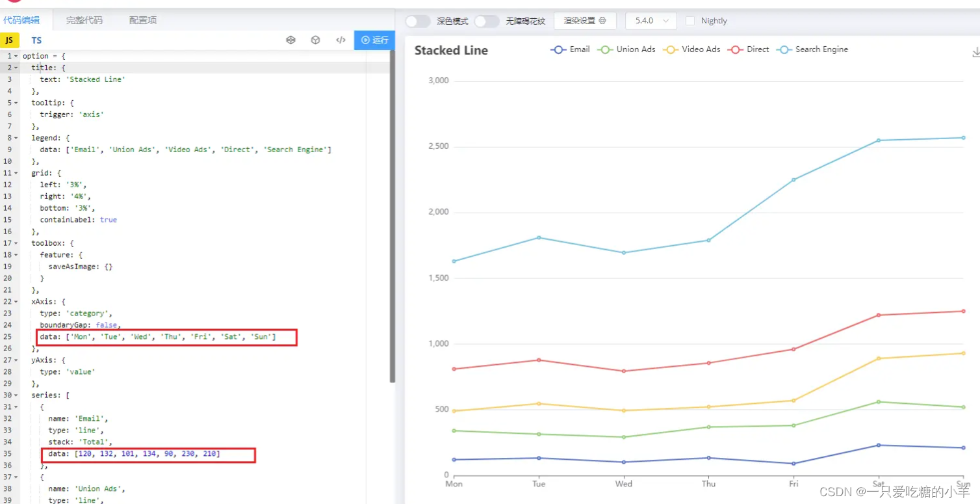Click the stack: 'Total' code line
The height and width of the screenshot is (504, 980).
coord(81,442)
